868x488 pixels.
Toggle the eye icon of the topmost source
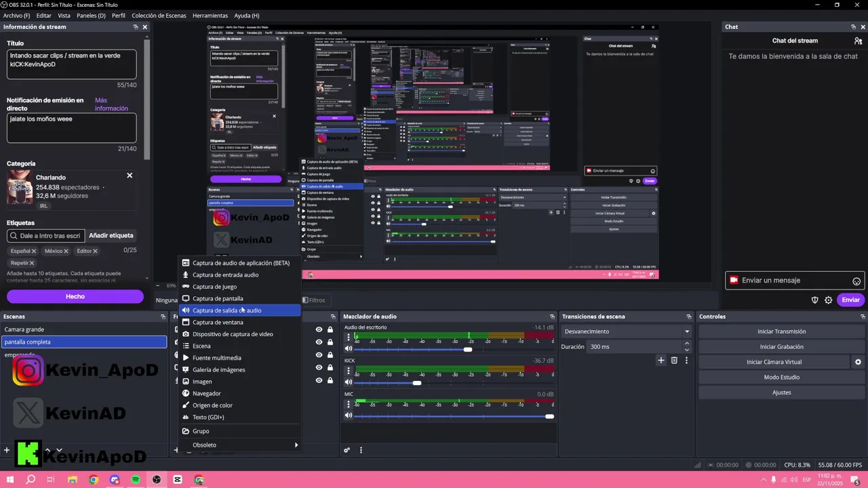pos(319,329)
